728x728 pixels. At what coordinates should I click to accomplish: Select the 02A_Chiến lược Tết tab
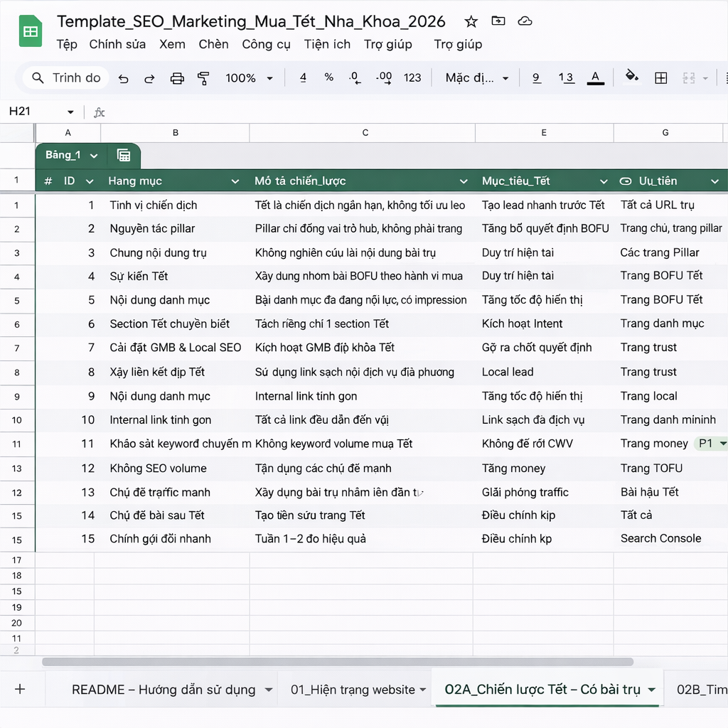pos(542,690)
